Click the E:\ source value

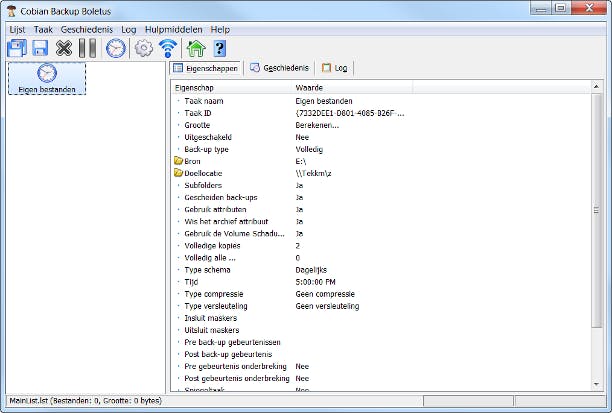pos(301,161)
